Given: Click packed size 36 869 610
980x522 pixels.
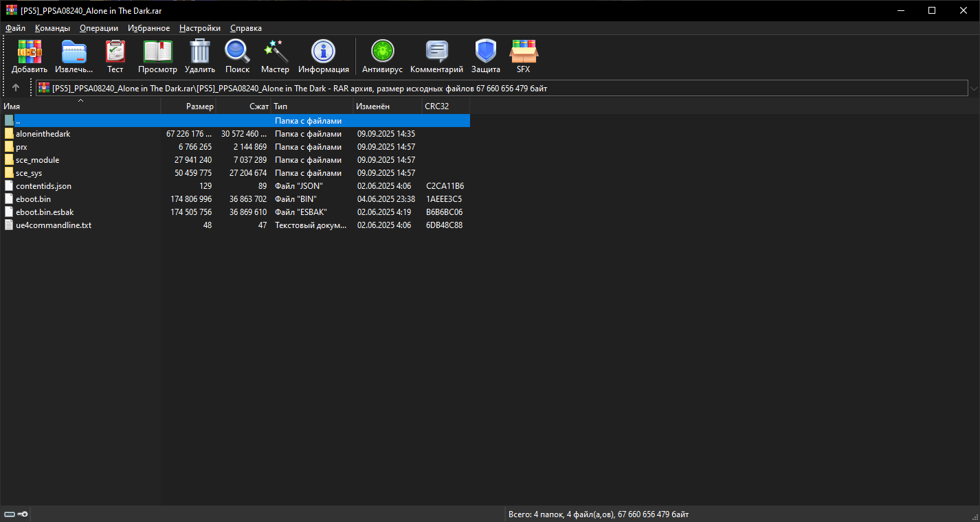Looking at the screenshot, I should [x=248, y=212].
